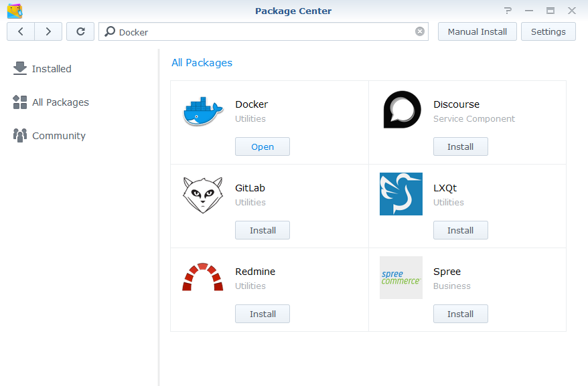Select the Docker package title
This screenshot has height=386, width=588.
point(252,104)
